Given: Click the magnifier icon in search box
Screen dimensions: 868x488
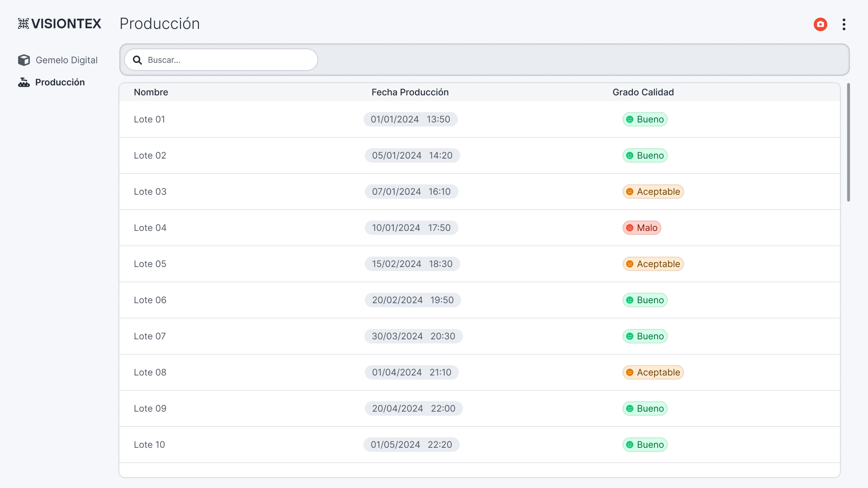Looking at the screenshot, I should [x=137, y=60].
